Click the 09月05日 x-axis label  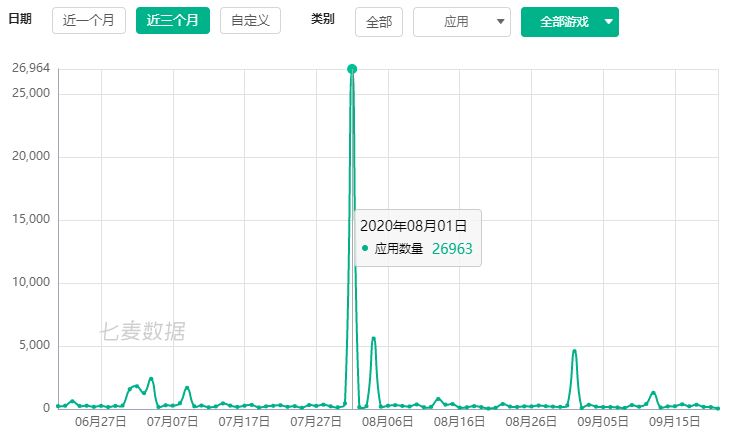pyautogui.click(x=603, y=422)
